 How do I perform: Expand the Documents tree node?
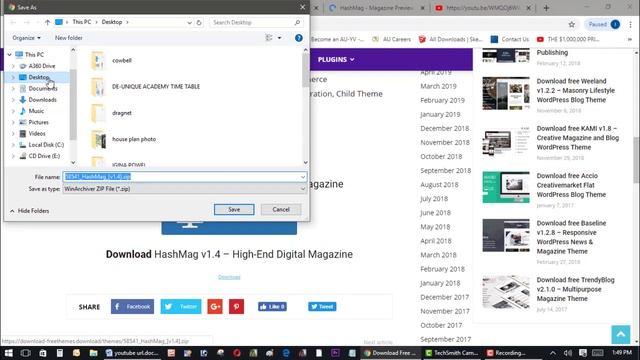click(13, 89)
